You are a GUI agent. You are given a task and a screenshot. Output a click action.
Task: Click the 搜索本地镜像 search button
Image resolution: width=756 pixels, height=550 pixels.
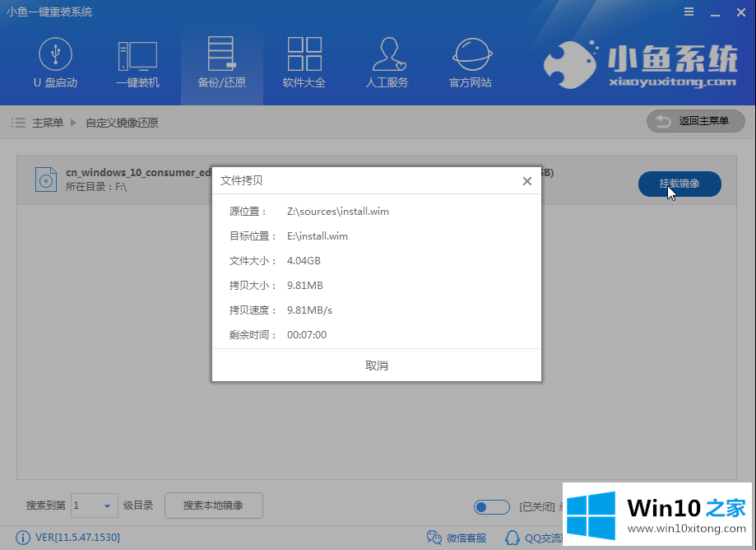pyautogui.click(x=213, y=506)
